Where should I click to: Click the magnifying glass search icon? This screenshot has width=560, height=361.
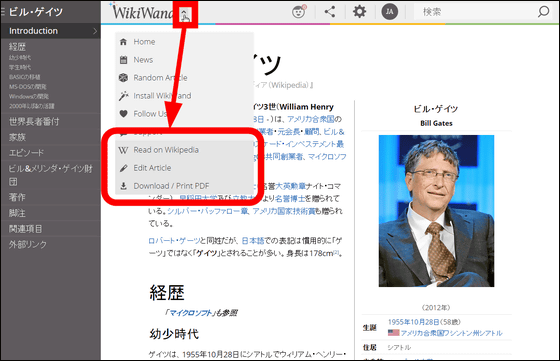[543, 12]
